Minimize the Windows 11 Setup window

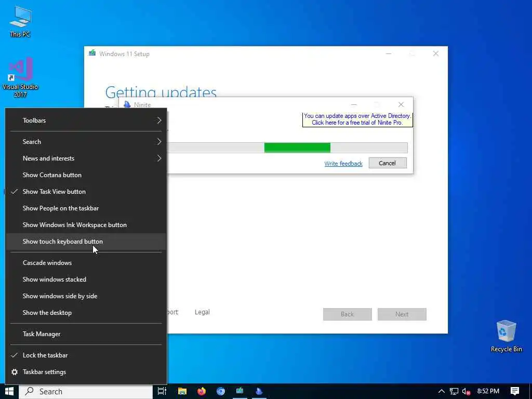point(389,54)
